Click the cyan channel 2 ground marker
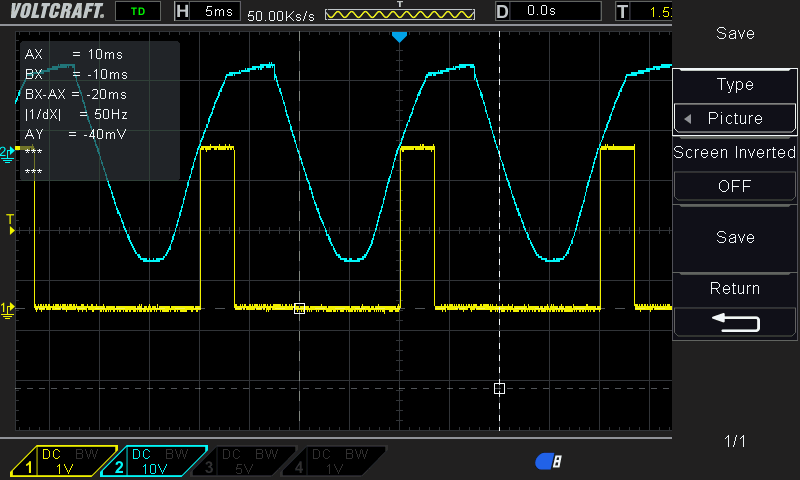 tap(8, 151)
